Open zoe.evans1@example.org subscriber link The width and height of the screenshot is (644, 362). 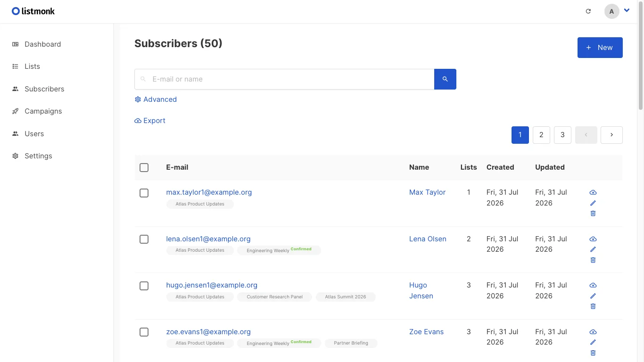click(208, 332)
